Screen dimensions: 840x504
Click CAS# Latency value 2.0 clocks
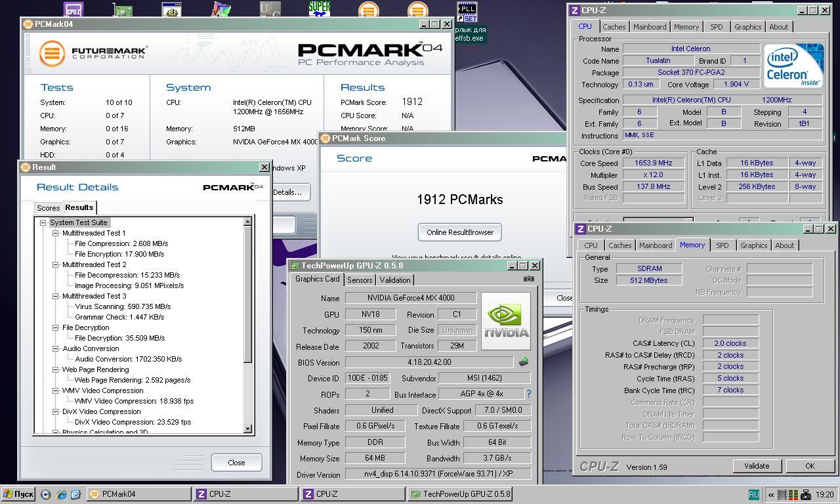pos(730,343)
